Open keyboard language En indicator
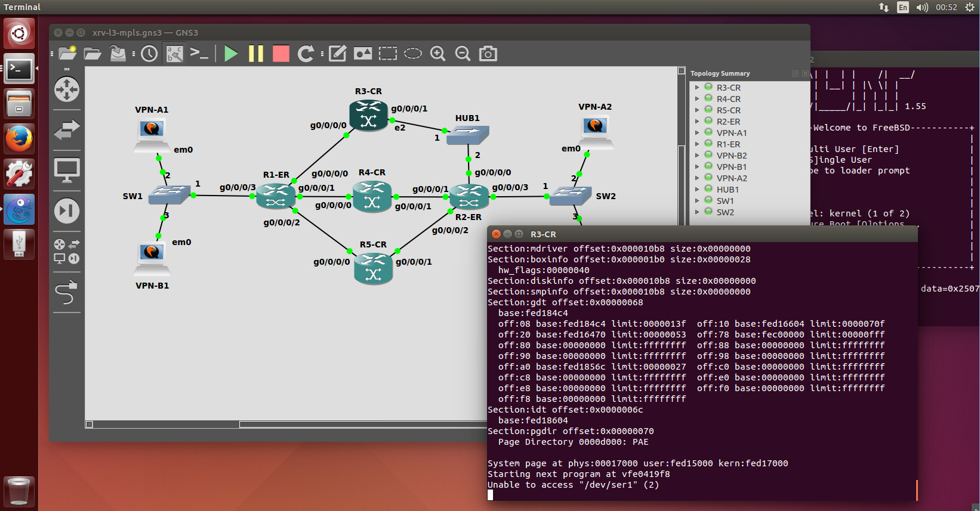Image resolution: width=980 pixels, height=511 pixels. (x=903, y=7)
